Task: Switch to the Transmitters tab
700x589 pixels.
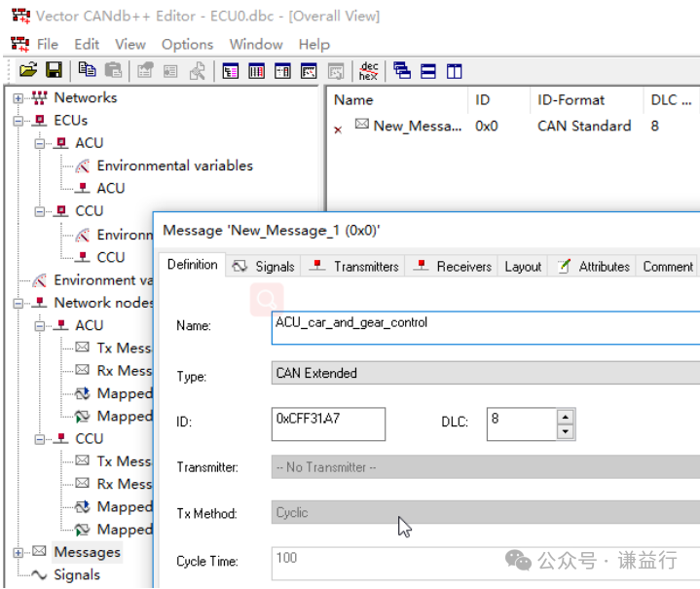Action: [353, 266]
